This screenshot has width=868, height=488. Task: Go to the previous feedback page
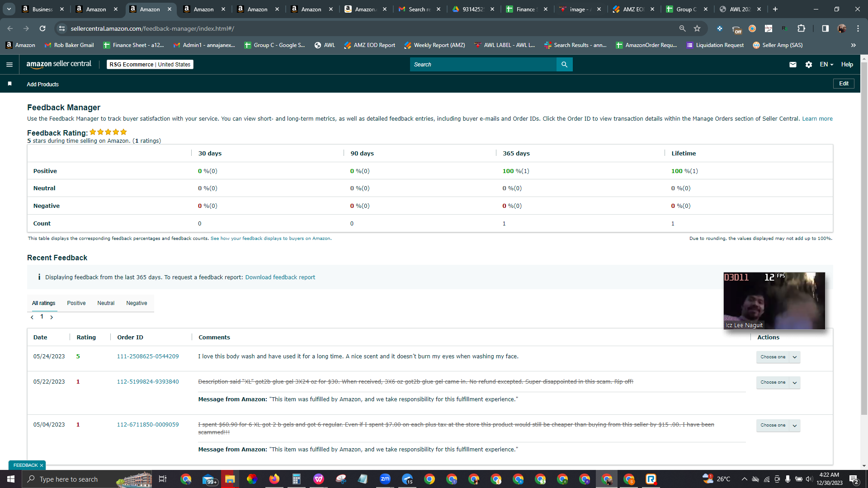tap(32, 317)
